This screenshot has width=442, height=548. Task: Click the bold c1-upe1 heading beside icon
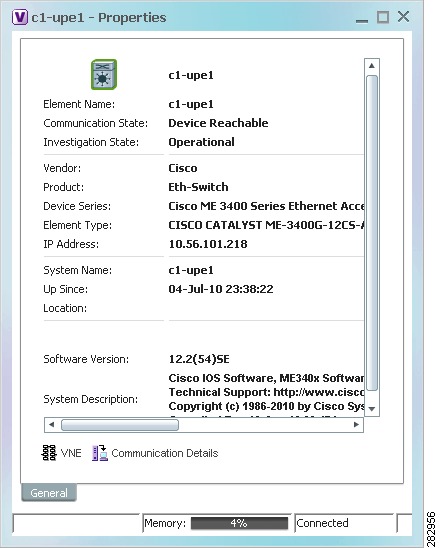tap(191, 75)
